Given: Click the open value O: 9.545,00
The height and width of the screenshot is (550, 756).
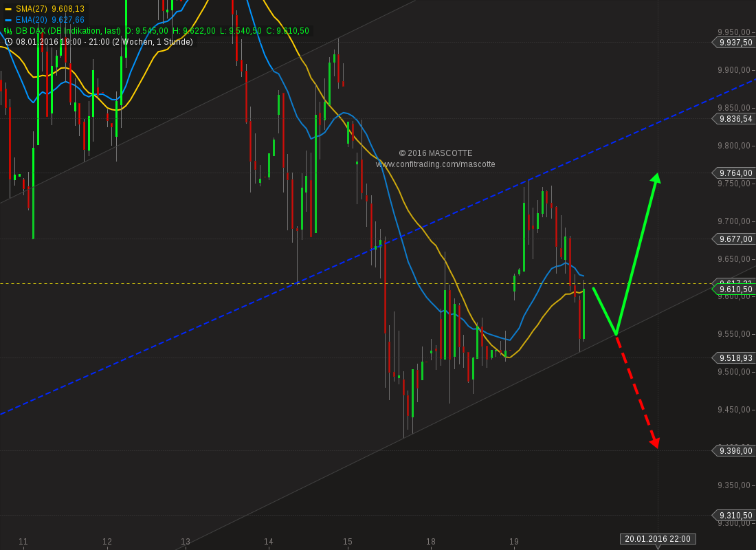Looking at the screenshot, I should [x=146, y=31].
